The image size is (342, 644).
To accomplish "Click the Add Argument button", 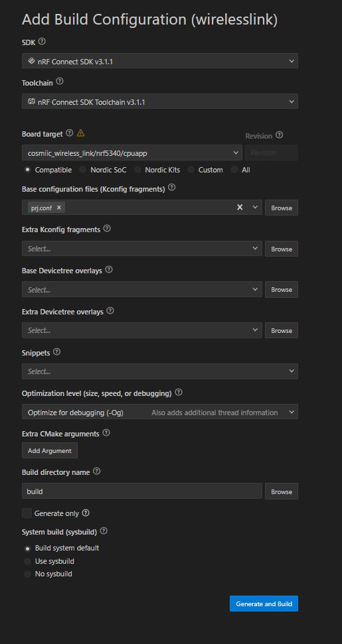I will coord(50,450).
